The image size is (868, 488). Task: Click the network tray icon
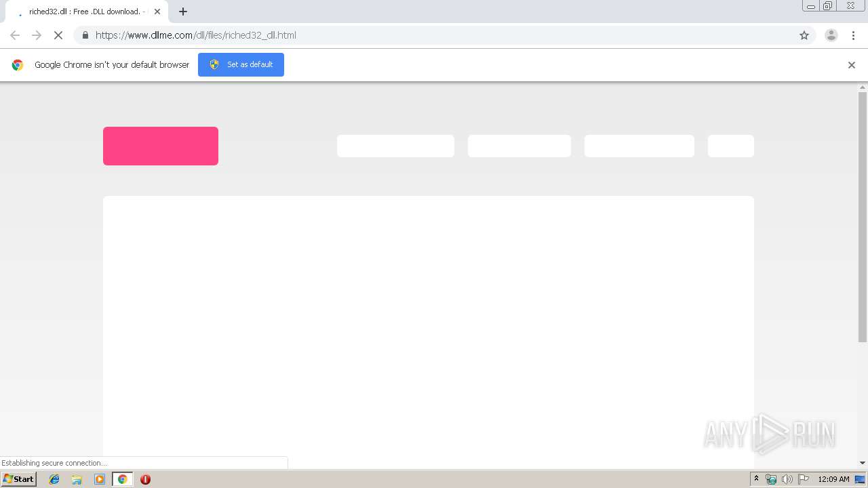point(771,479)
